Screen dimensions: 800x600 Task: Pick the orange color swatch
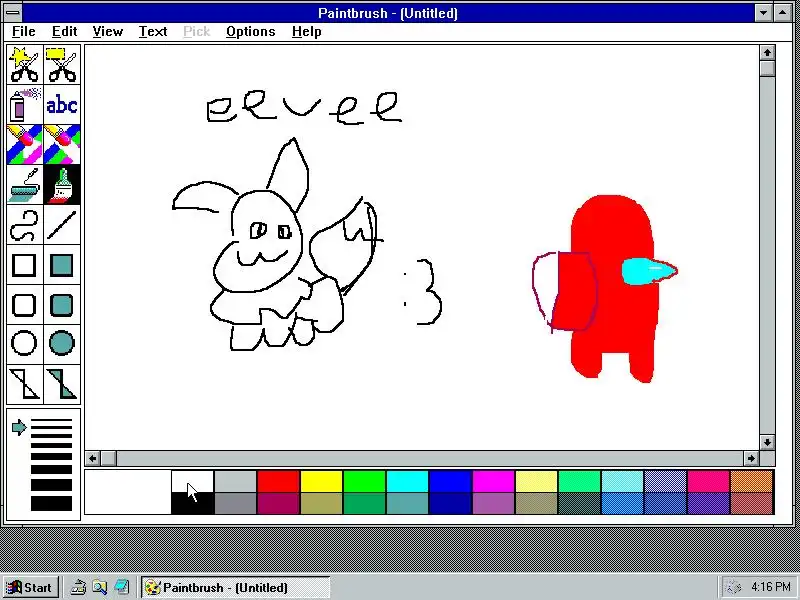coord(752,482)
